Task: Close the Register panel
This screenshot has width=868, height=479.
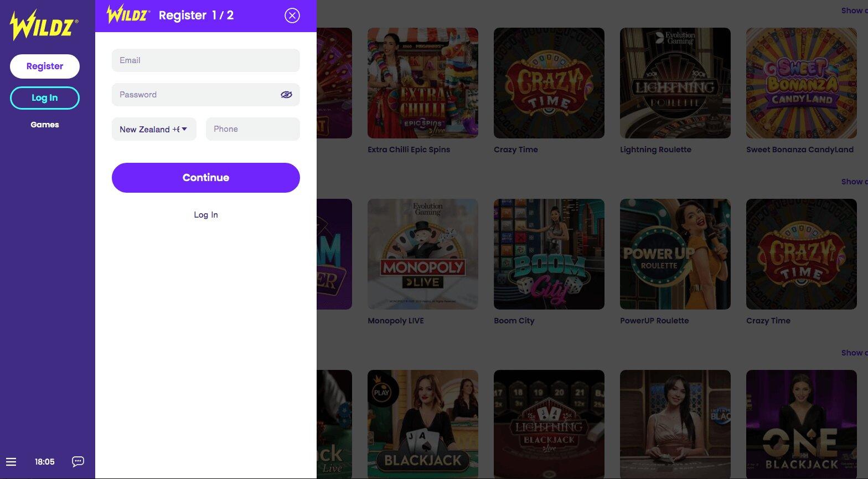Action: [x=292, y=16]
